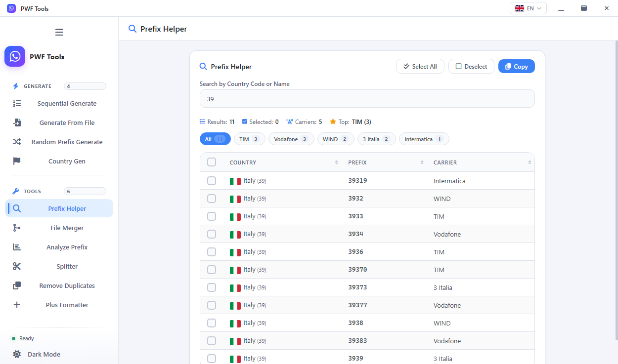Open the EN language dropdown
Viewport: 618px width, 364px height.
click(x=528, y=8)
